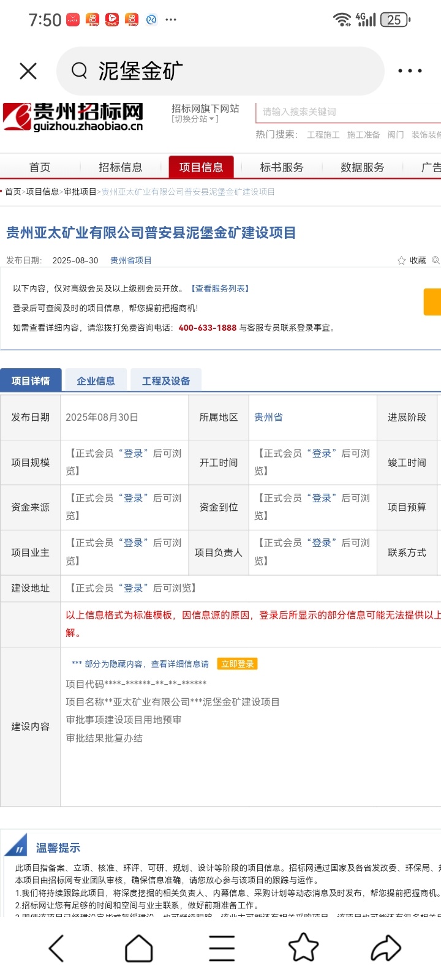Tap hot search link 施工准备
The image size is (441, 980).
click(364, 135)
